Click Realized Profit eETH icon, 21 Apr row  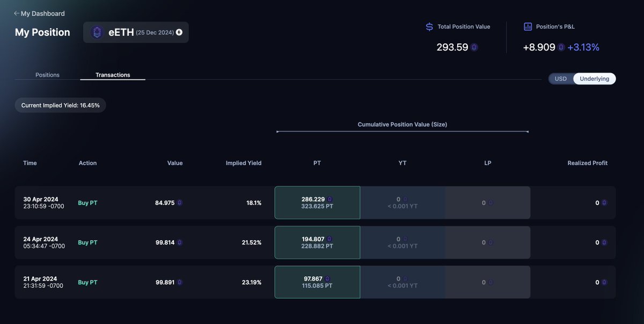(604, 282)
